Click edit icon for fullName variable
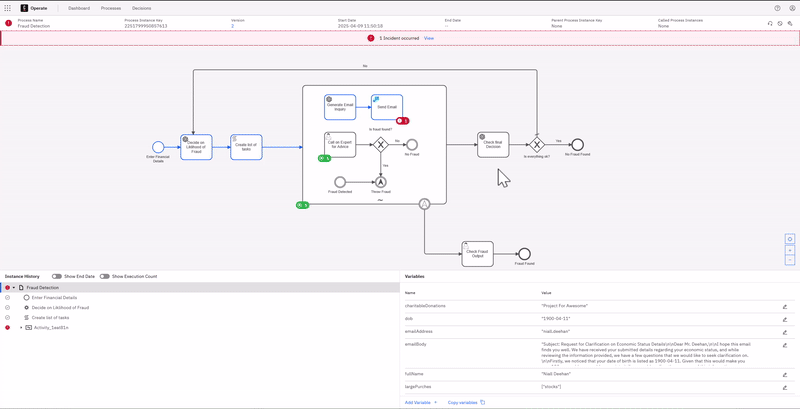800x409 pixels. tap(784, 374)
